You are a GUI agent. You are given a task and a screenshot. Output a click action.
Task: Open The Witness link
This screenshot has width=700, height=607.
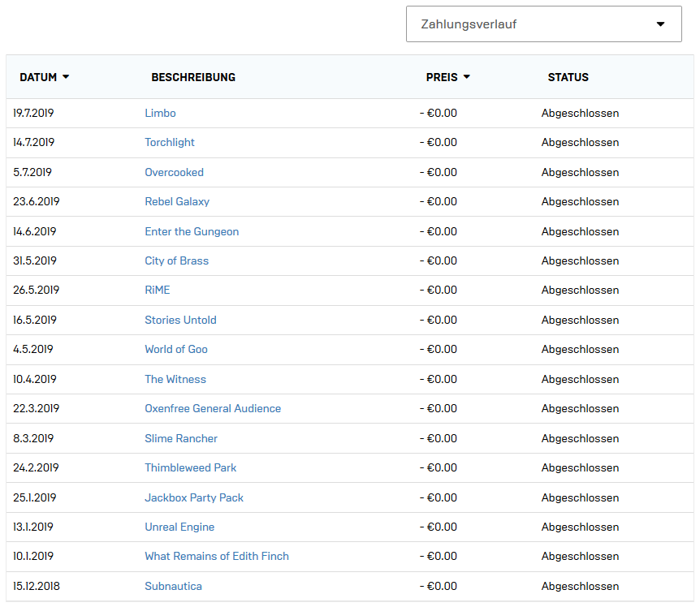pyautogui.click(x=175, y=380)
